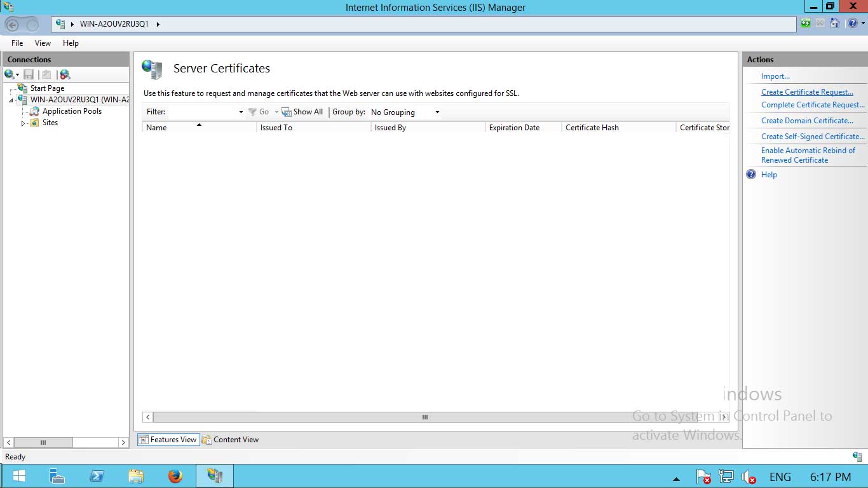Sort by the Certificate Hash column header

(x=619, y=128)
